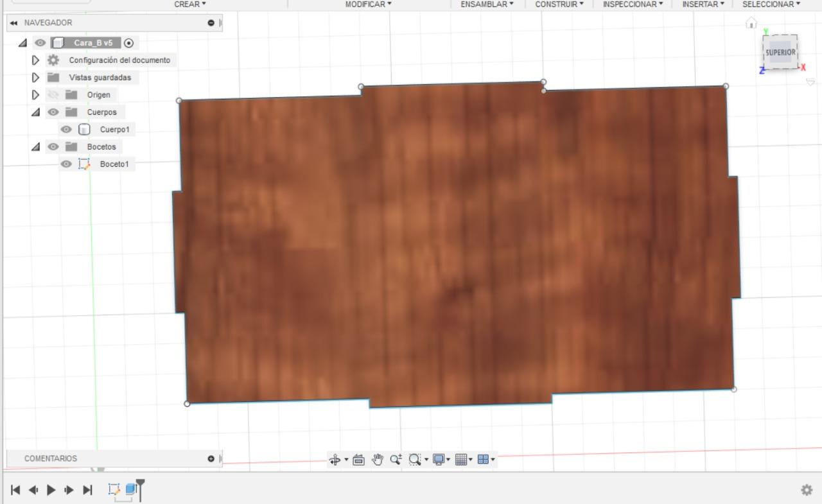Open the Grid and Snaps dropdown arrow

471,460
